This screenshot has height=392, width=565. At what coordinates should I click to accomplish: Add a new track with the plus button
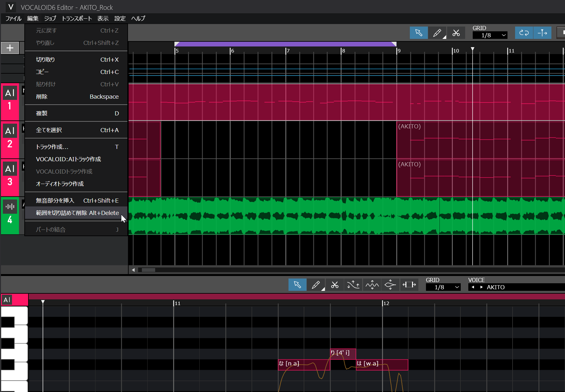tap(10, 48)
